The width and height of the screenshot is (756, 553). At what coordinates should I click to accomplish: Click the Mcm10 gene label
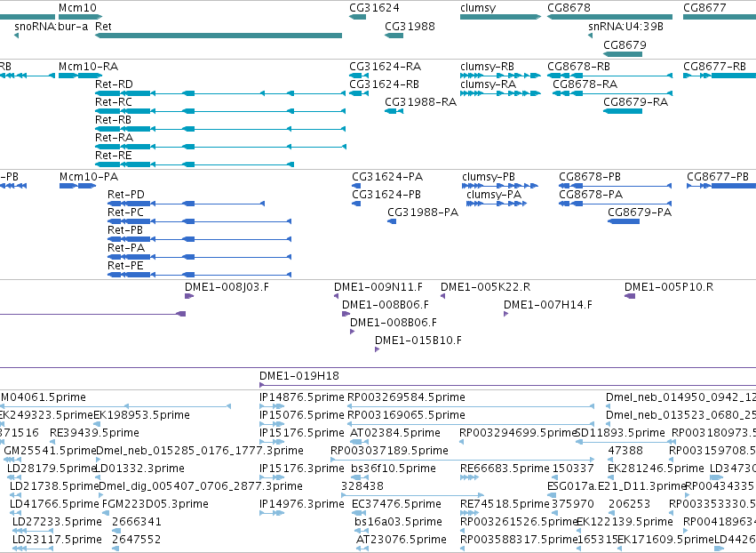(x=77, y=8)
